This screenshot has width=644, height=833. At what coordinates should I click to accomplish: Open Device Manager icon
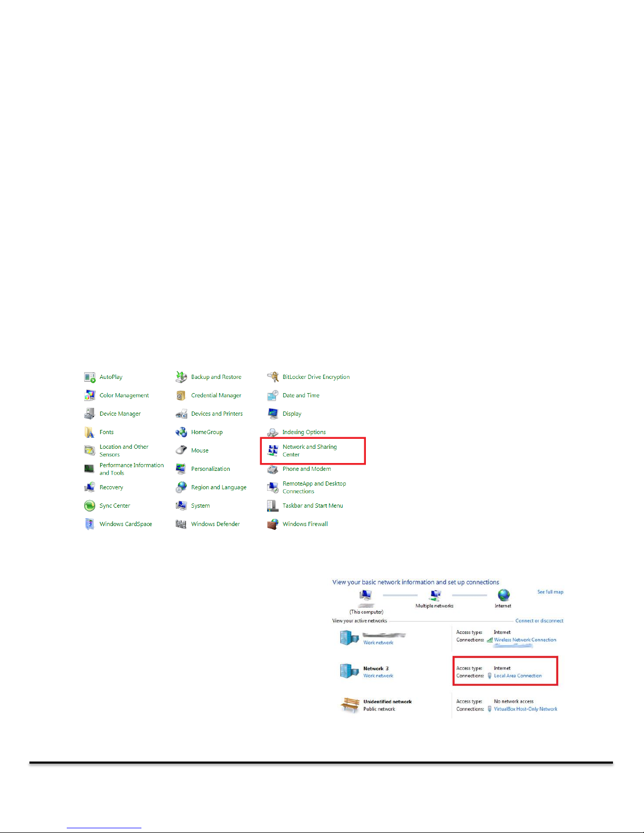[x=89, y=414]
